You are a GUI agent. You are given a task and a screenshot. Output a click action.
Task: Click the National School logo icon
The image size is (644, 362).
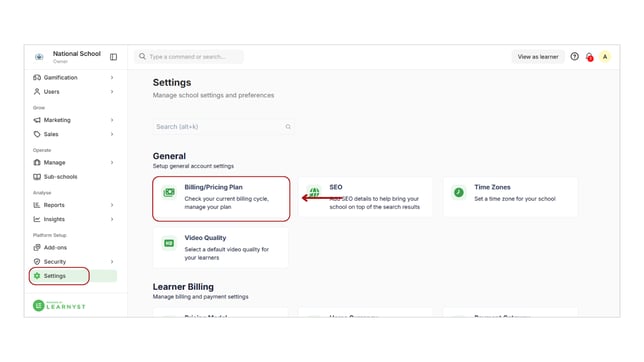point(39,57)
